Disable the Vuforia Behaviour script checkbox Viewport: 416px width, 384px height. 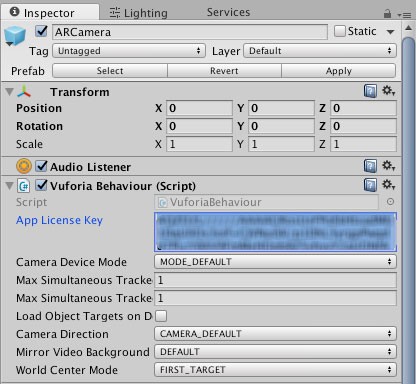pyautogui.click(x=41, y=185)
